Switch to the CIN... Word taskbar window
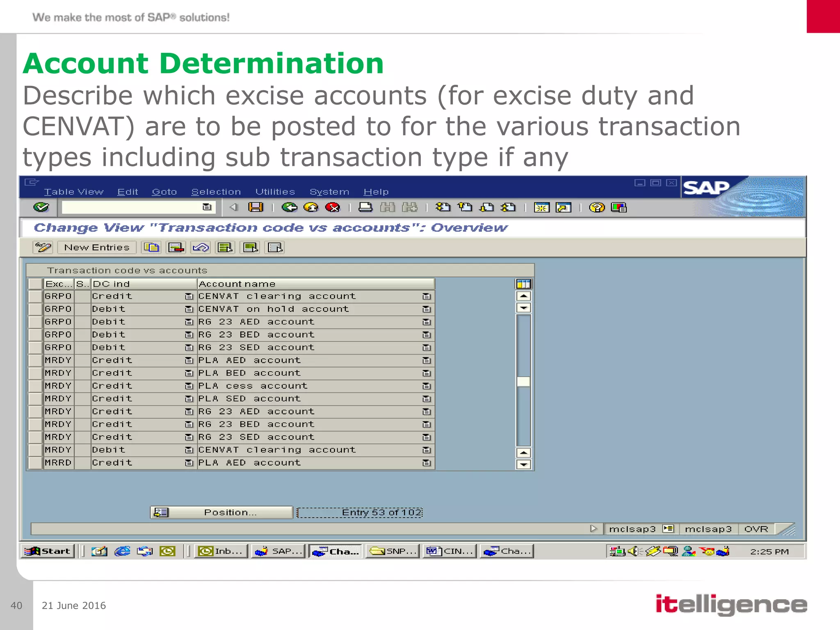 (x=450, y=551)
